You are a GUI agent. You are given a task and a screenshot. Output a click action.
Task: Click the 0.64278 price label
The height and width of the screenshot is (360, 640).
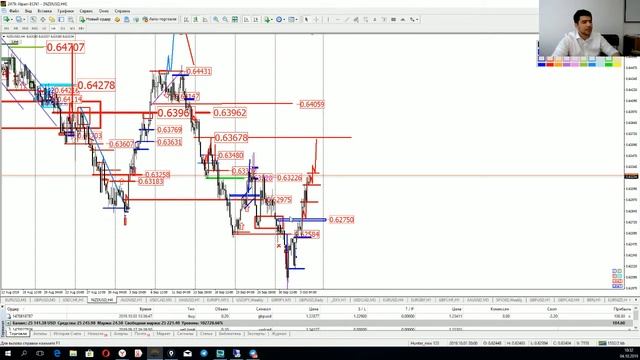(x=96, y=85)
